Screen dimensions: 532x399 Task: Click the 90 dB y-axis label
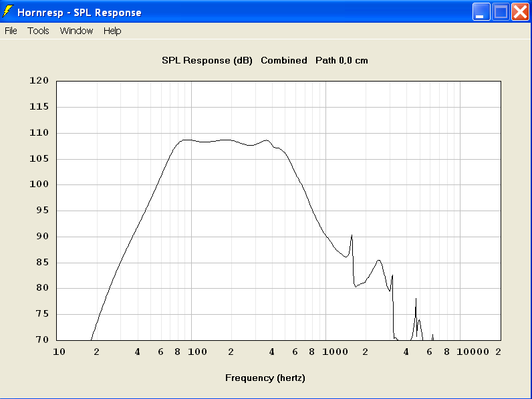(x=42, y=236)
